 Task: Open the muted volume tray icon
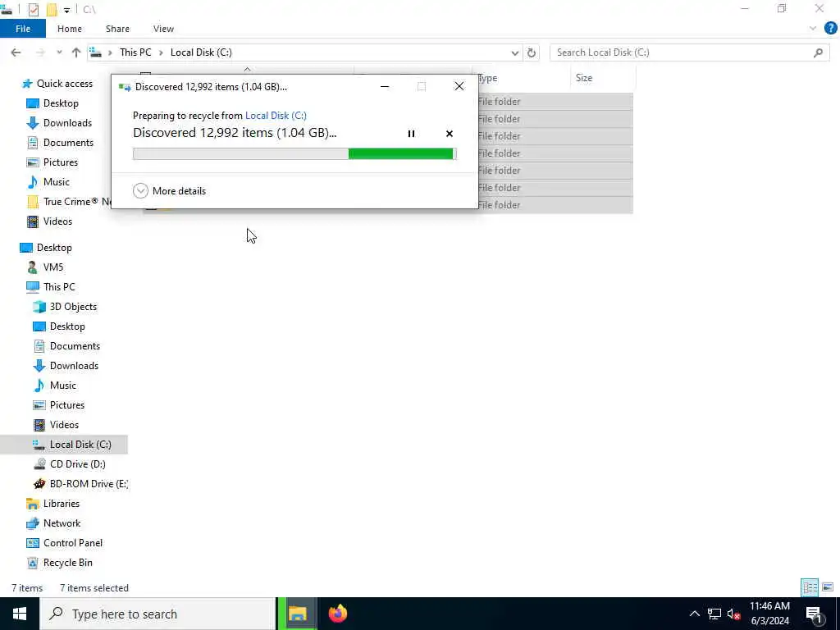point(733,614)
